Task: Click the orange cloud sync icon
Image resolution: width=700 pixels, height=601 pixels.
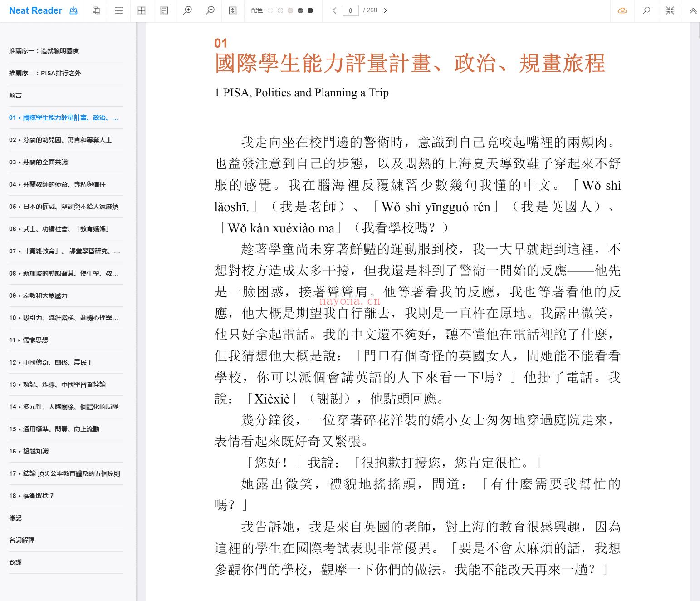Action: 622,10
